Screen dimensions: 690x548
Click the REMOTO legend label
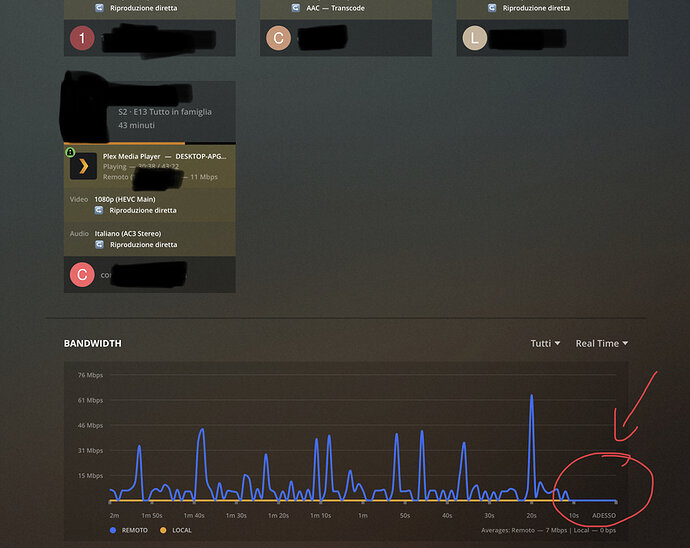(135, 530)
